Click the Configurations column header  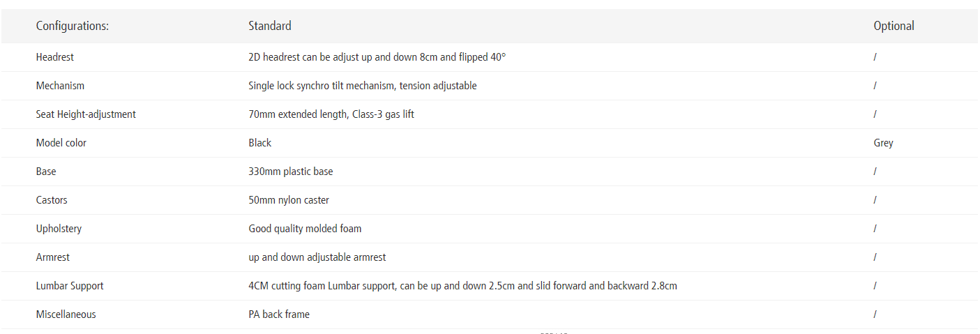coord(73,26)
